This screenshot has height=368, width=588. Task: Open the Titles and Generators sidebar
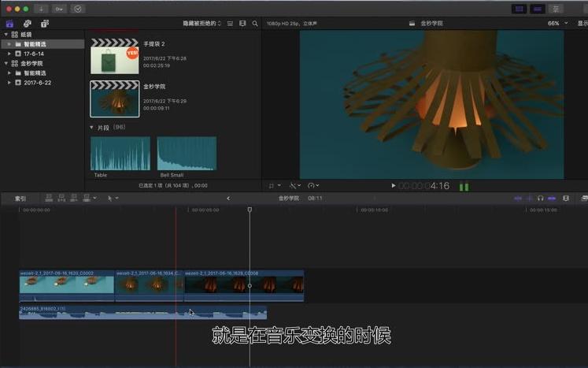tap(45, 24)
